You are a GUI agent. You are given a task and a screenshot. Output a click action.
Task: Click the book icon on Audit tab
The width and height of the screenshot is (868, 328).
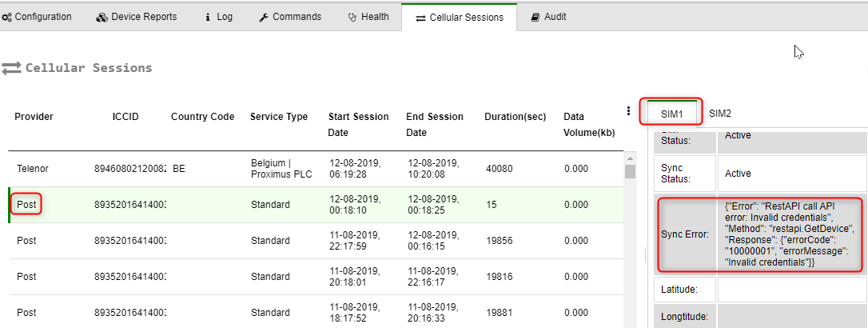[x=535, y=17]
